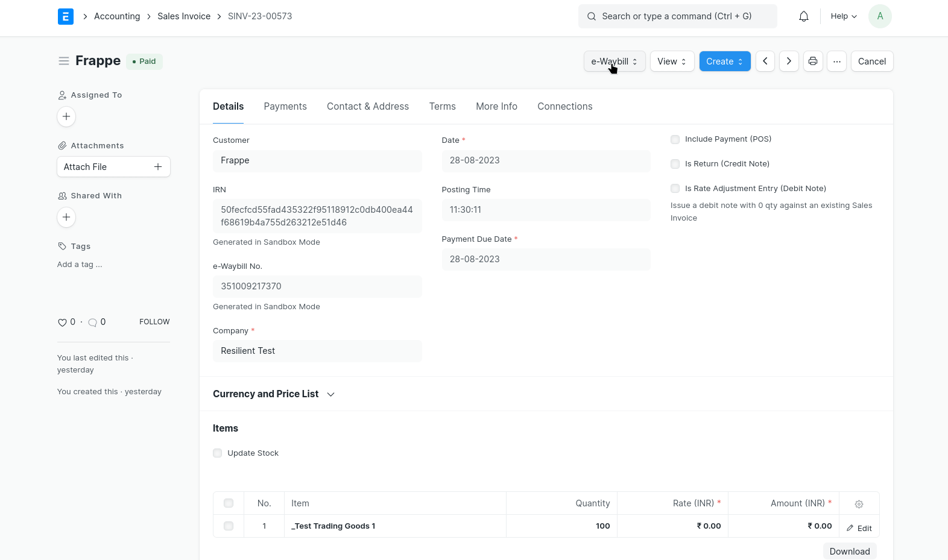Open the Contact & Address tab
The image size is (948, 560).
click(368, 107)
